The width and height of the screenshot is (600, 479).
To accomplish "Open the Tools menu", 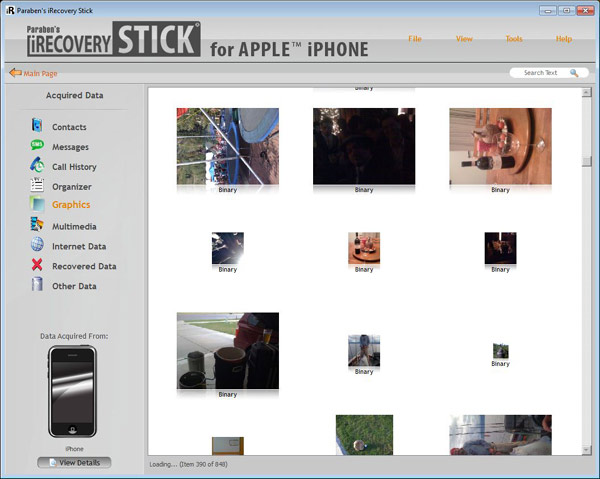I will tap(513, 39).
